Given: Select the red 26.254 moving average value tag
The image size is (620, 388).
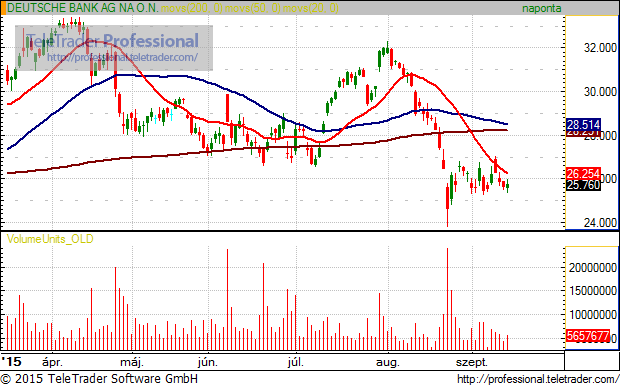Looking at the screenshot, I should 583,174.
